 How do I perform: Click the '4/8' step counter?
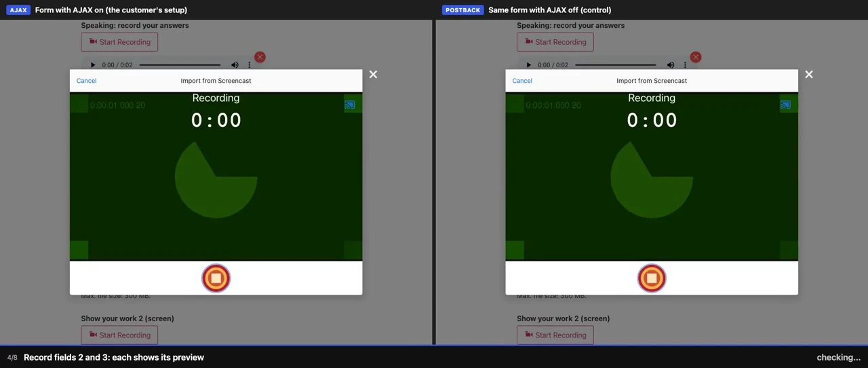click(x=12, y=358)
